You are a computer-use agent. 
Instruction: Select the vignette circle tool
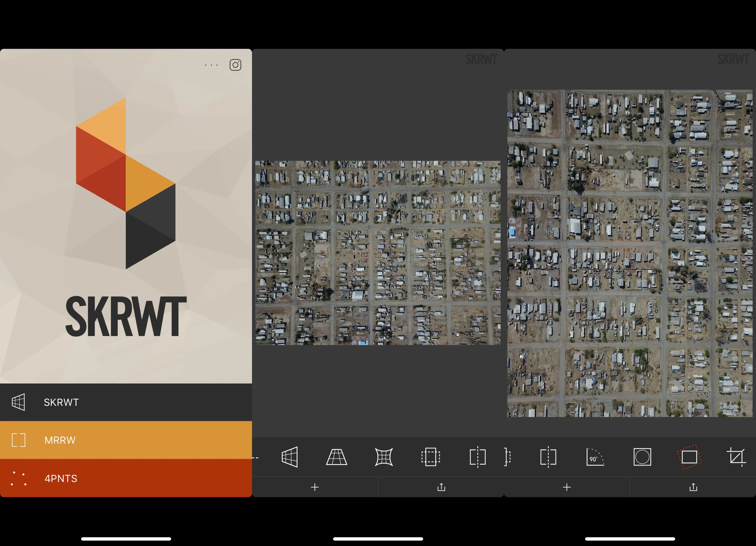click(x=642, y=457)
